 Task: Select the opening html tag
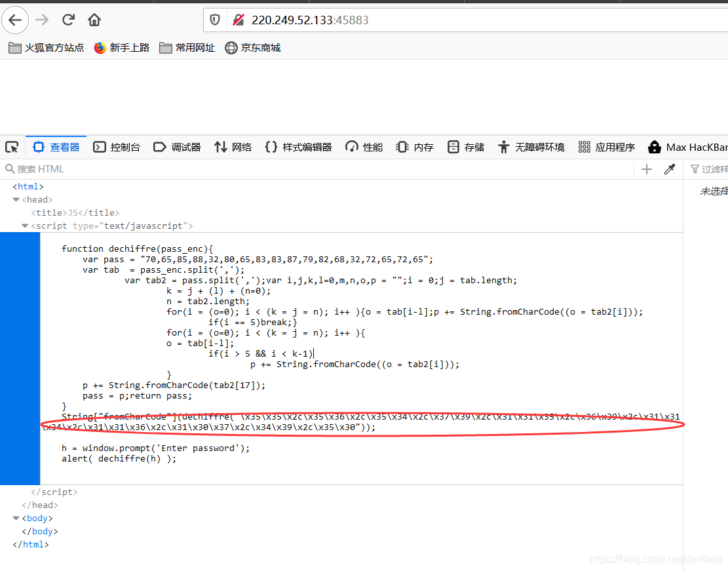point(28,186)
